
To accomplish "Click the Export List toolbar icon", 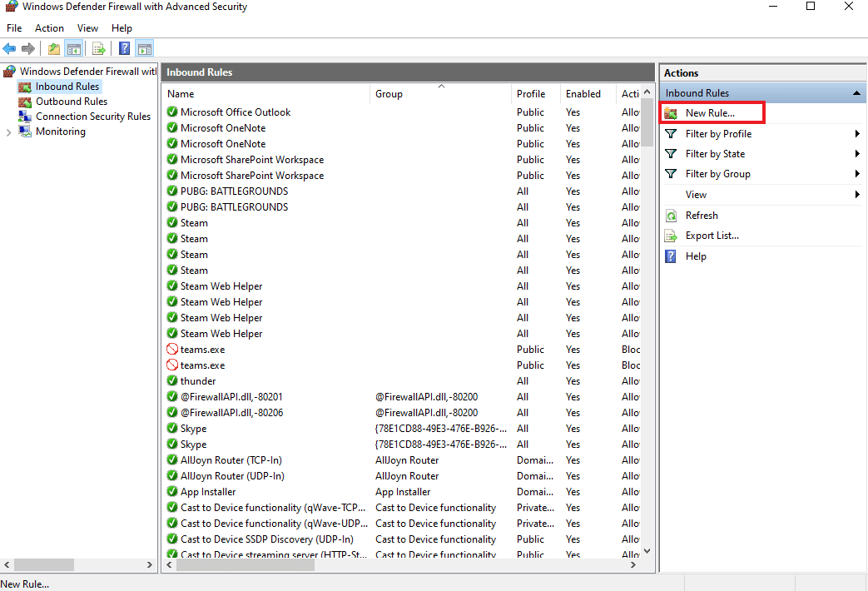I will tap(98, 49).
